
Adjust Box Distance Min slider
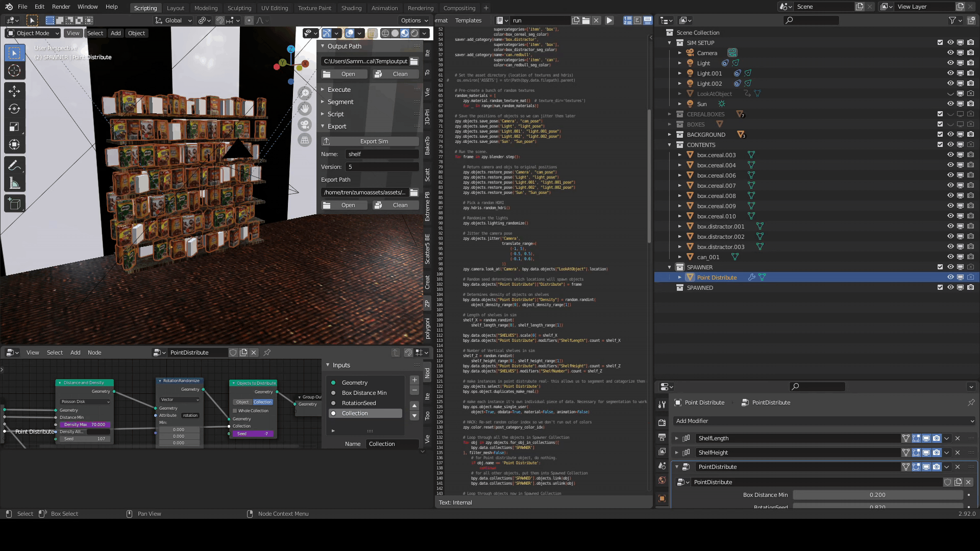point(877,495)
